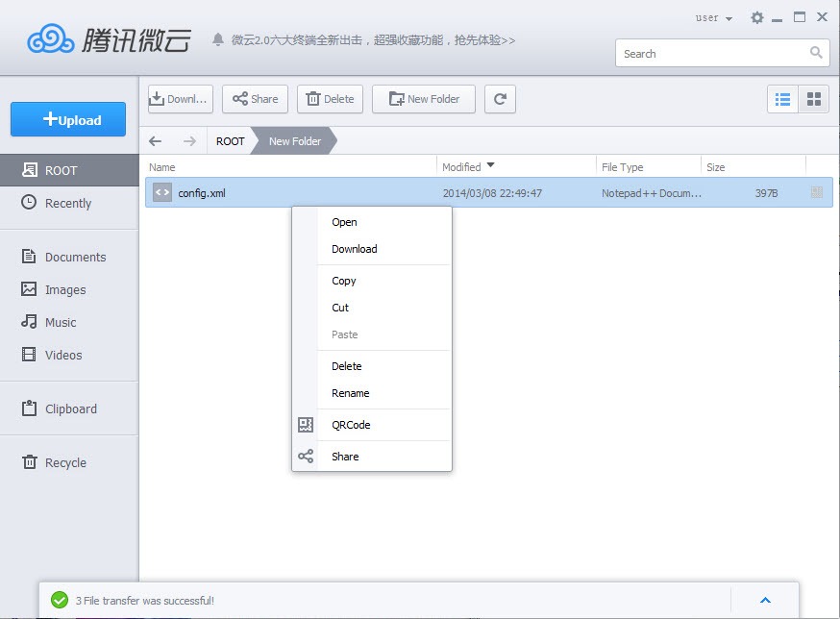
Task: Click ROOT in the breadcrumb path
Action: 231,141
